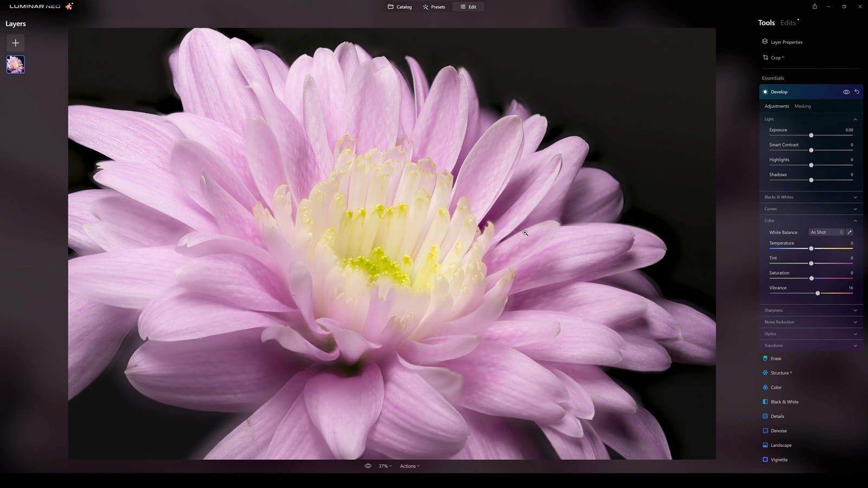This screenshot has height=488, width=868.
Task: Open the Crop tool
Action: pos(774,57)
